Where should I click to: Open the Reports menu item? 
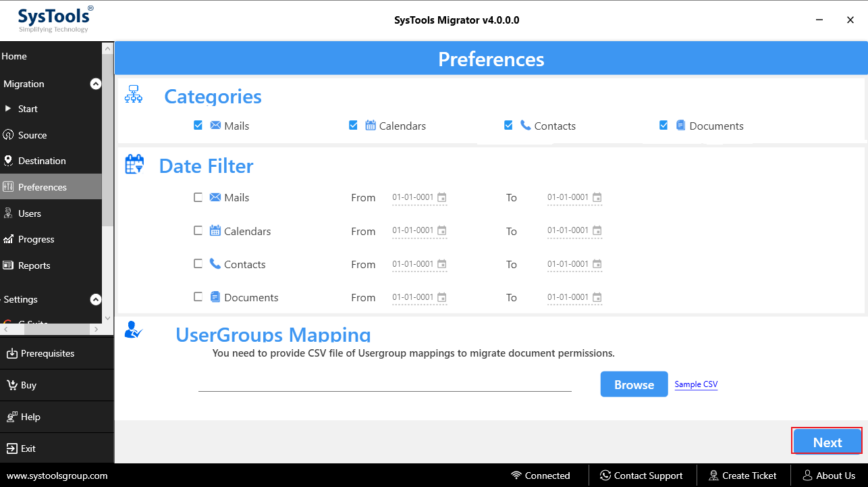(51, 265)
